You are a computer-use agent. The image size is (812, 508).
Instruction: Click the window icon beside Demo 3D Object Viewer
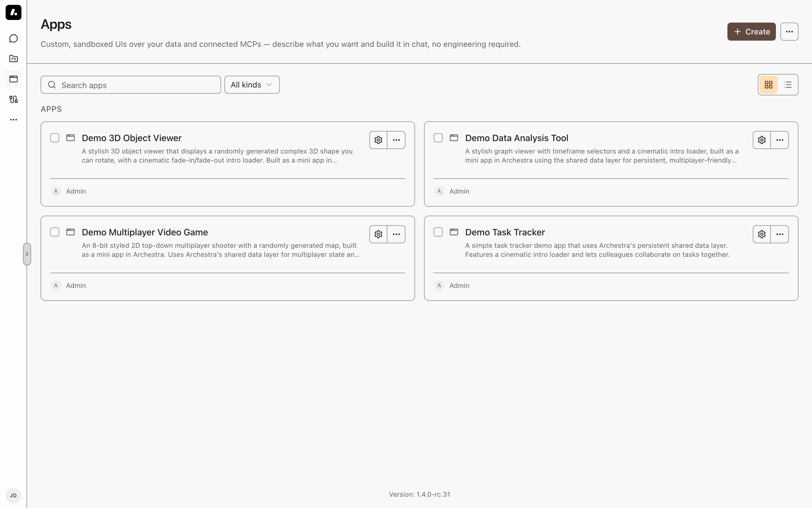tap(70, 138)
